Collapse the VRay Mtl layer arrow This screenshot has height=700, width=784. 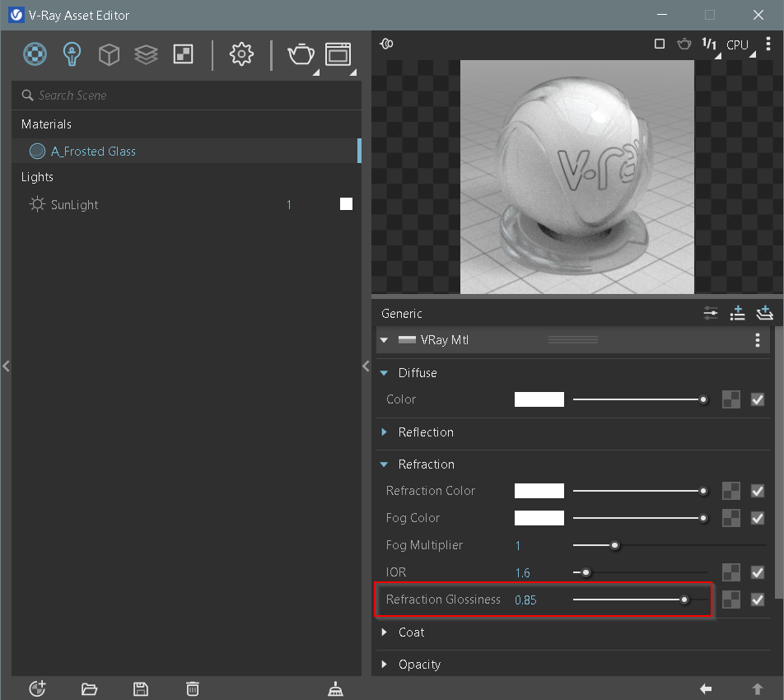384,340
